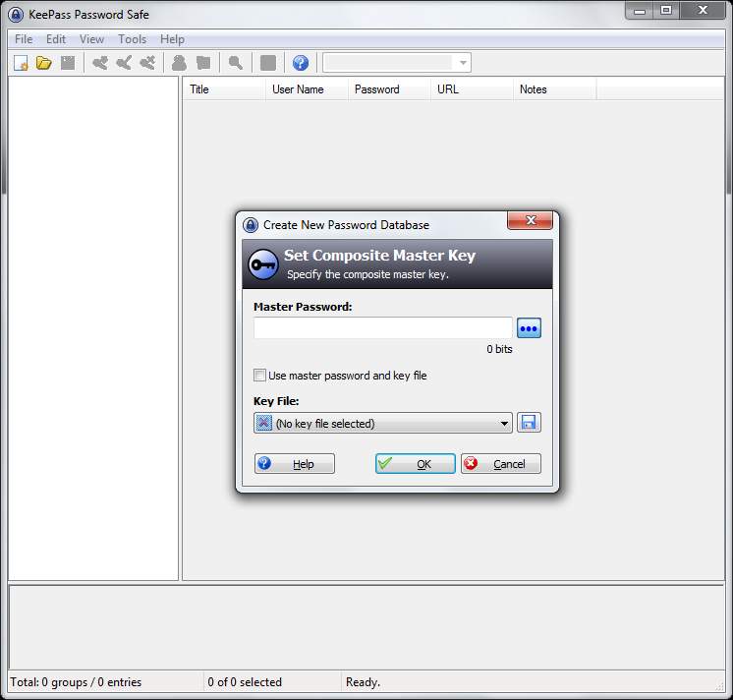Click the Lock Workspace toolbar icon

268,63
